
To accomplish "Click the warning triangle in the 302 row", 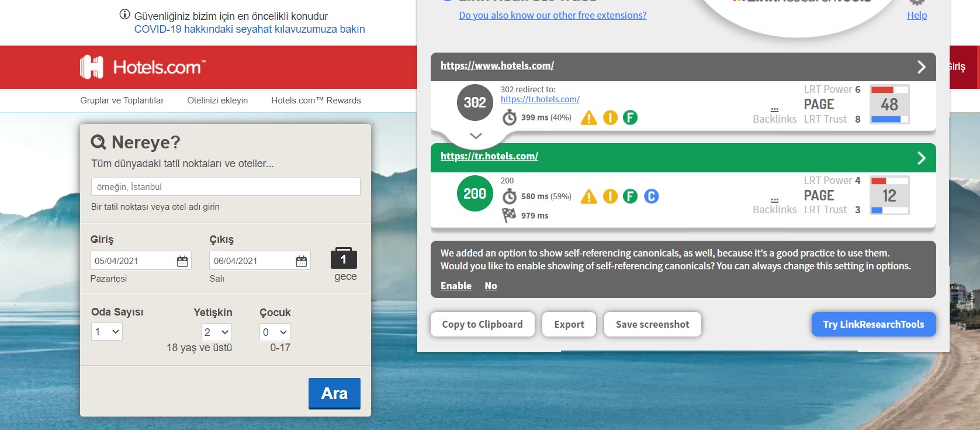I will [589, 118].
